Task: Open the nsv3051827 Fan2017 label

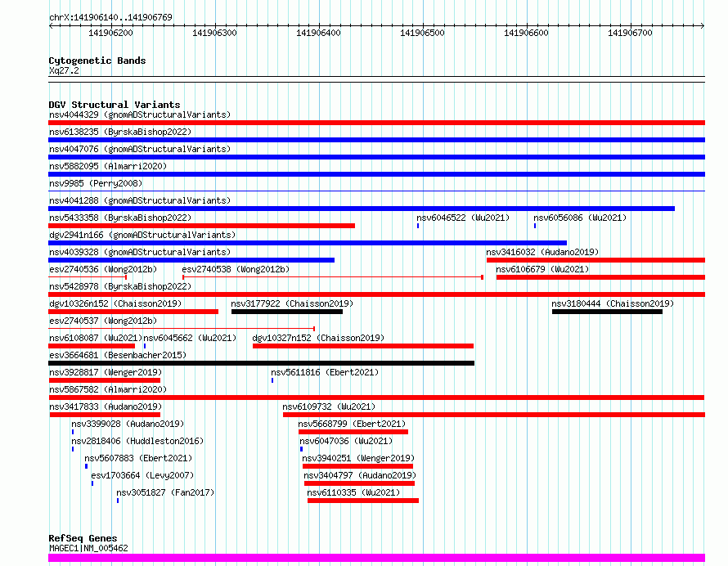Action: tap(165, 492)
